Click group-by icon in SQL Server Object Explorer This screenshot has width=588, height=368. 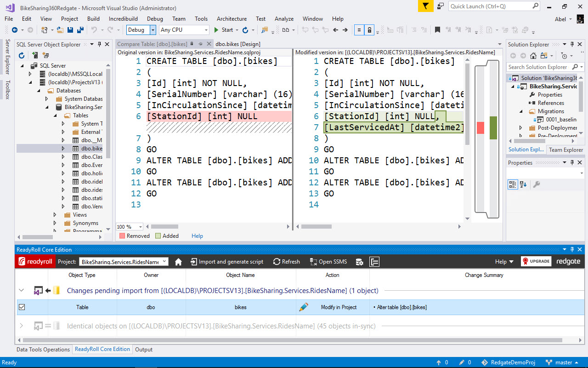click(x=45, y=55)
